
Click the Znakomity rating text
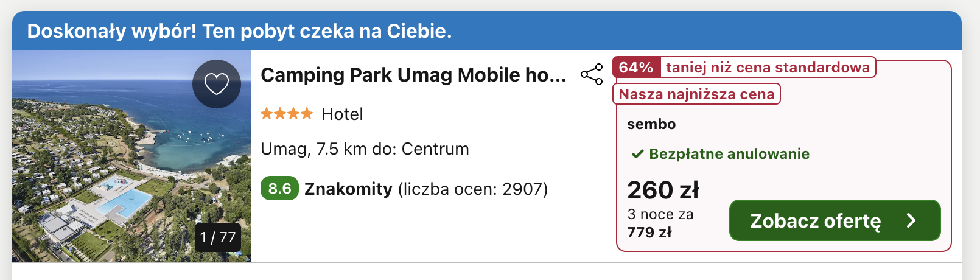coord(348,189)
